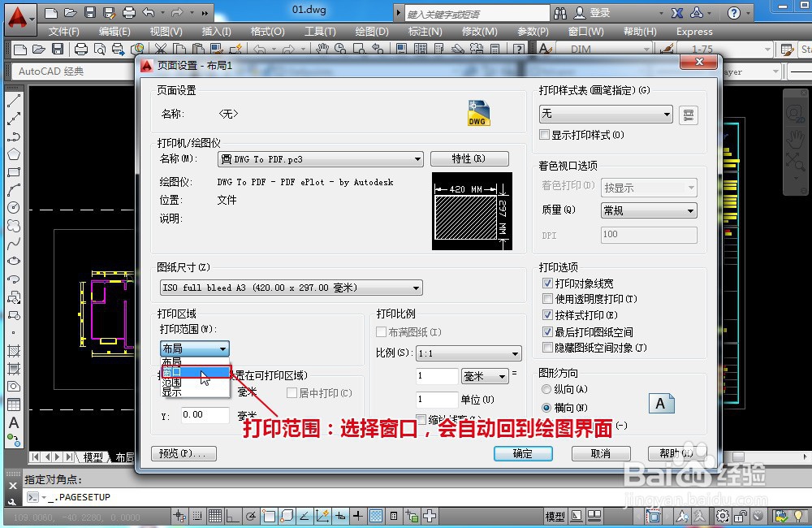The height and width of the screenshot is (528, 812).
Task: Select the Table tool in draw toolbar
Action: click(x=14, y=405)
